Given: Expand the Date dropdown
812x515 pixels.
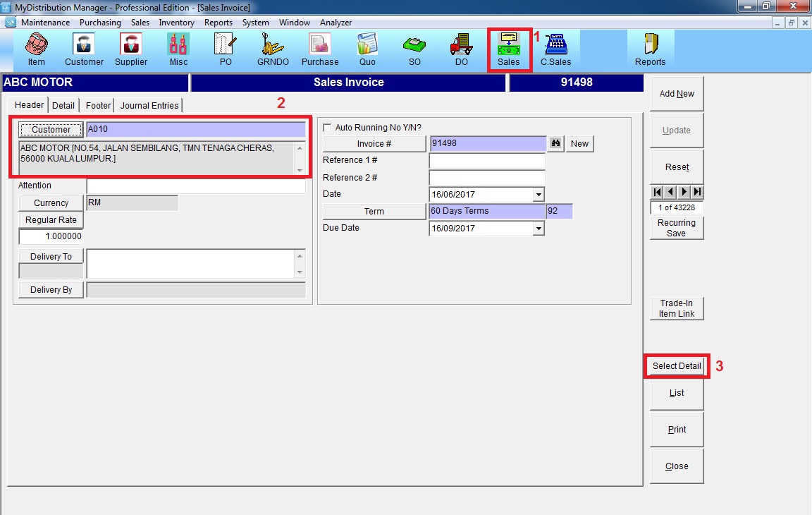Looking at the screenshot, I should click(x=539, y=194).
